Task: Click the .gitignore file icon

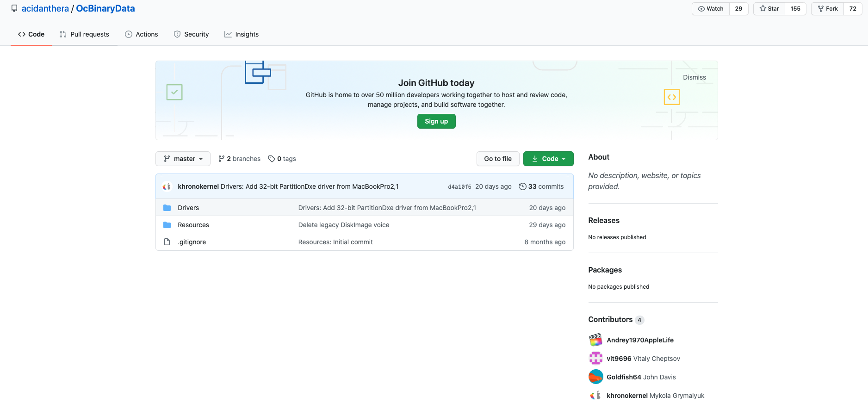Action: pos(167,242)
